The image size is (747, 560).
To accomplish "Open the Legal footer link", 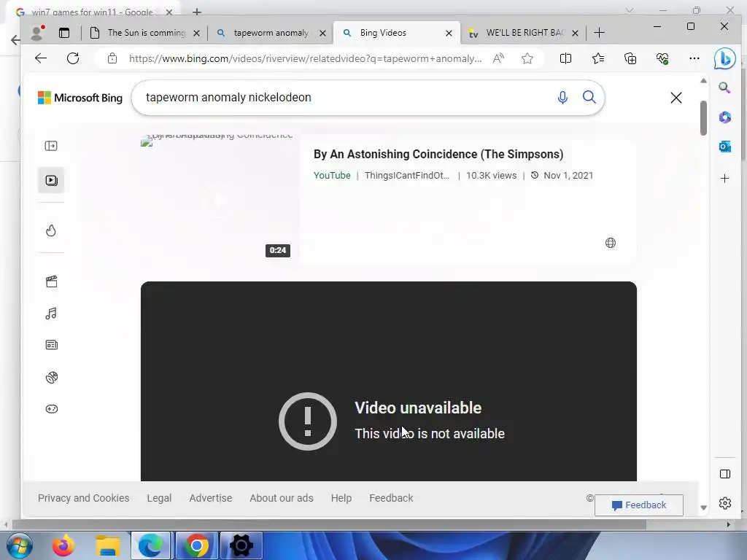I will 159,498.
